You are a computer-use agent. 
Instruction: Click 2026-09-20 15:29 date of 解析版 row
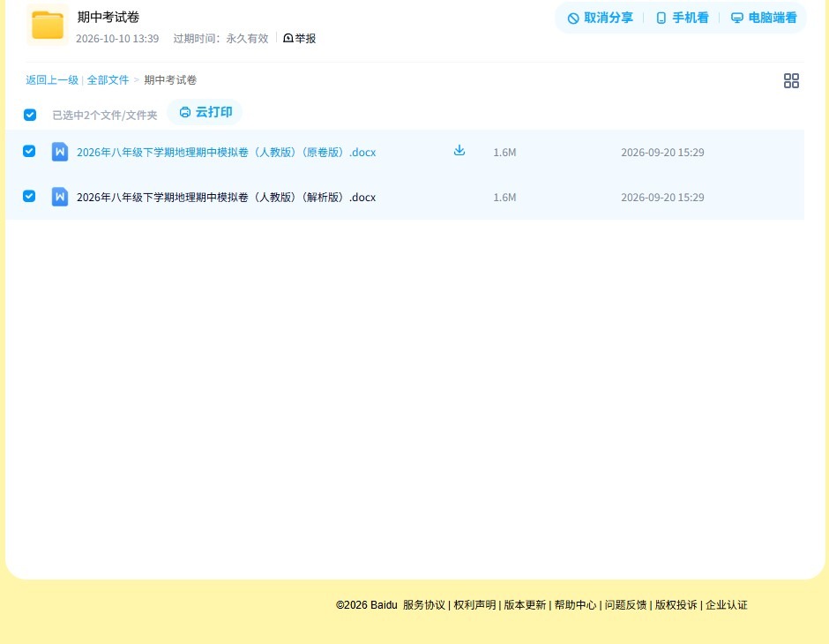tap(662, 198)
